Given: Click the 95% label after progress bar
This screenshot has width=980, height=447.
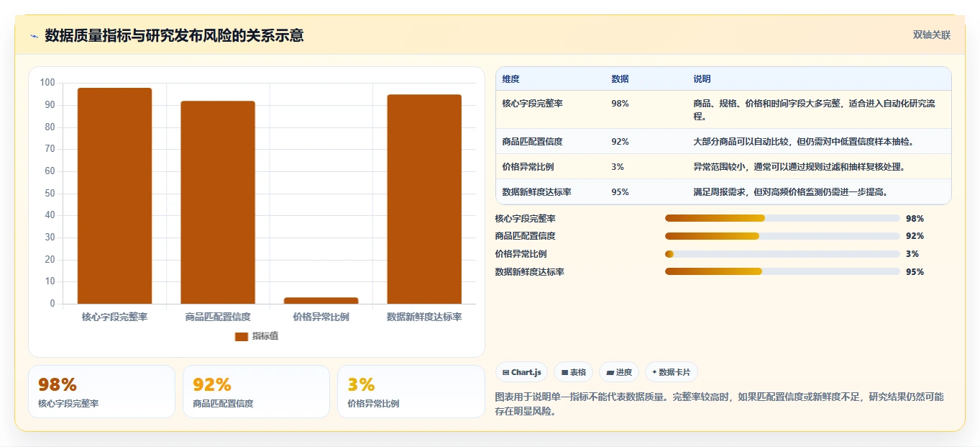Looking at the screenshot, I should [915, 272].
